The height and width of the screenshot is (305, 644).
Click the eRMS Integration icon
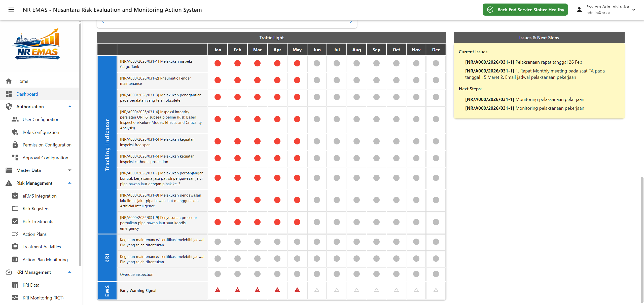15,196
